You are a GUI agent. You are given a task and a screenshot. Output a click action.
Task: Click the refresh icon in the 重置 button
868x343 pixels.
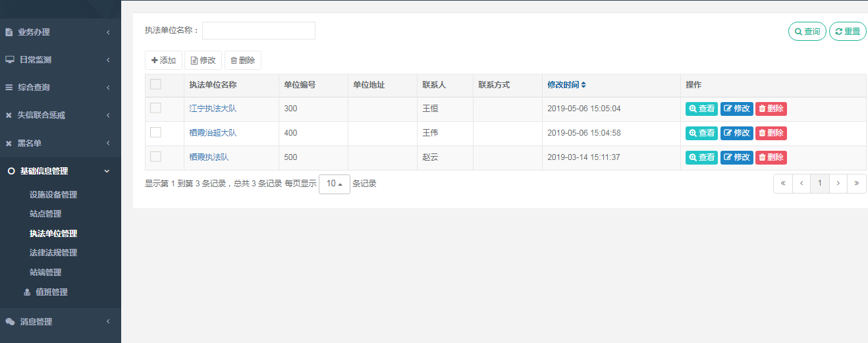tap(839, 32)
